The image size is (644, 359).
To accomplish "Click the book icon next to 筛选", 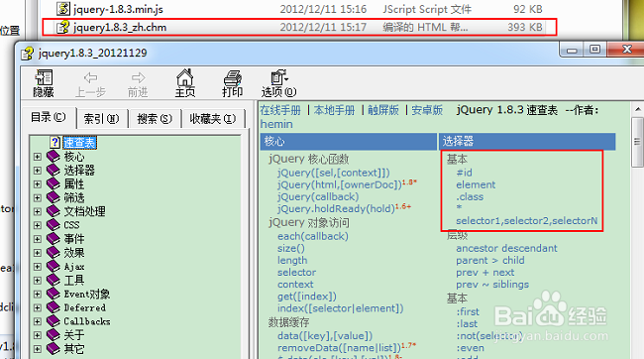I will click(53, 197).
